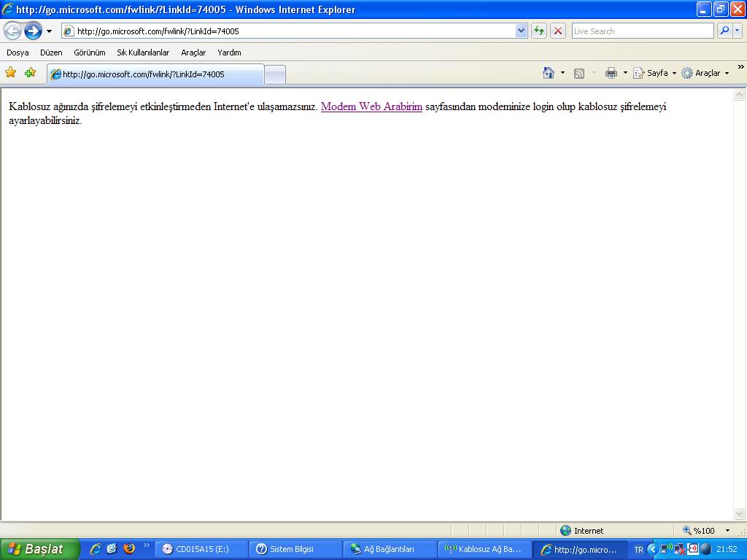Expand the zoom level dropdown arrow
The height and width of the screenshot is (560, 747).
pos(727,531)
